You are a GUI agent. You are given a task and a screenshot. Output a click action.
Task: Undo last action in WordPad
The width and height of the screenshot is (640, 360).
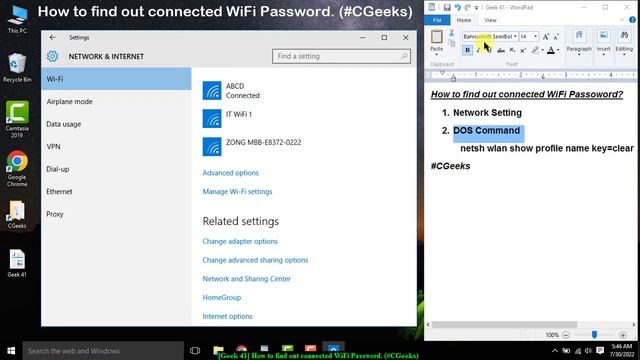458,7
